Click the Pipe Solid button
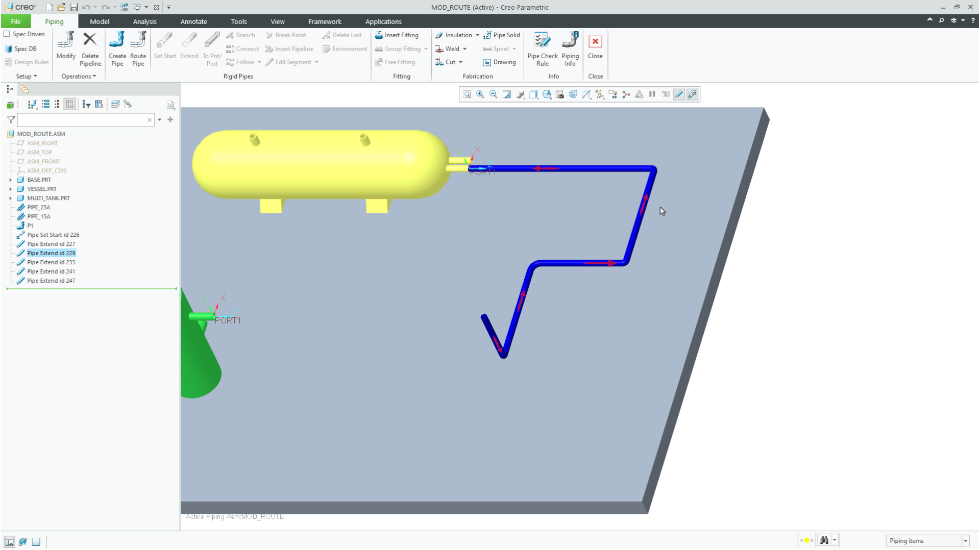 (x=501, y=35)
